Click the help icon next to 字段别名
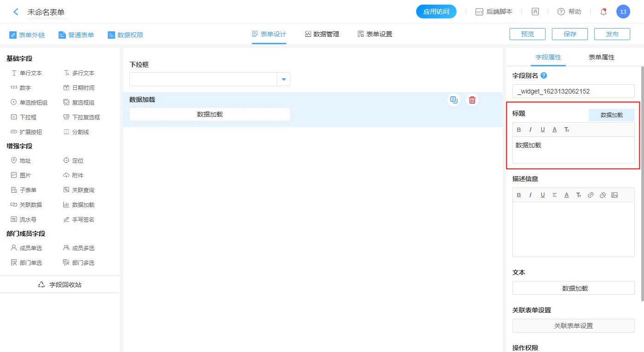The image size is (644, 352). pos(544,76)
